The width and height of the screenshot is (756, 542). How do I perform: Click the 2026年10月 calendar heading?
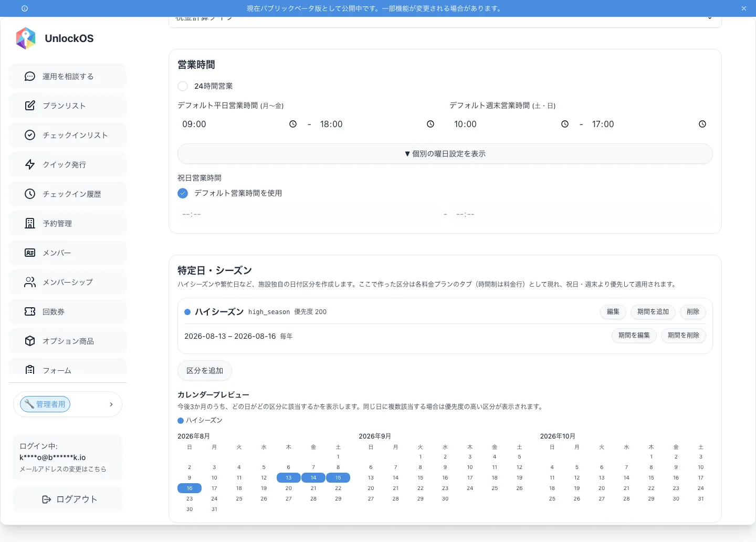[x=558, y=436]
